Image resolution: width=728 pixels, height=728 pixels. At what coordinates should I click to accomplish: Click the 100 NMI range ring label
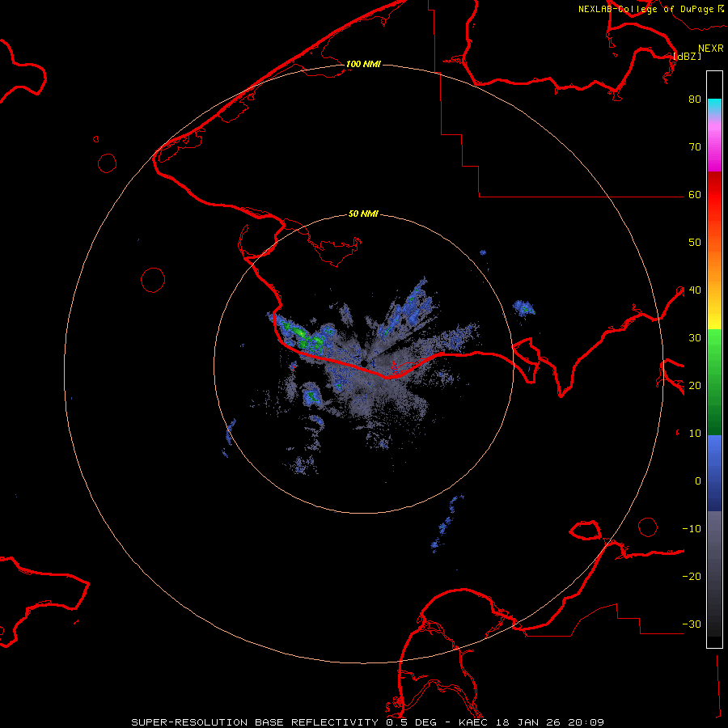pos(363,64)
